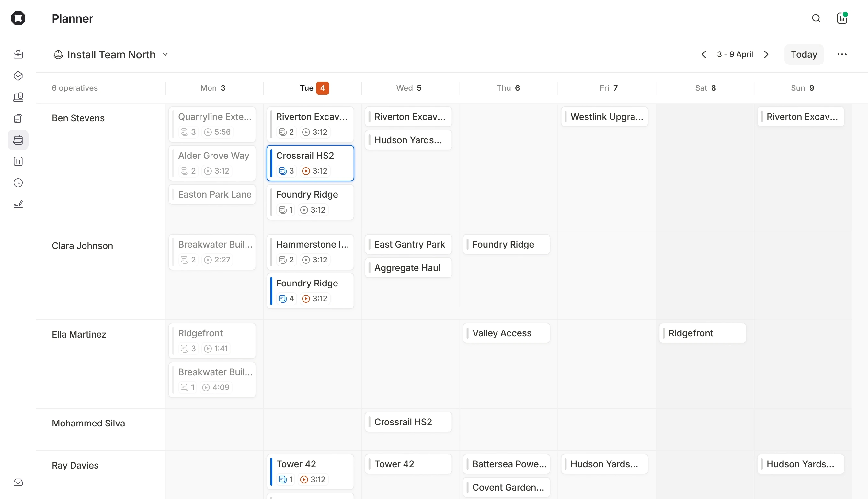Select the Crossrail HS2 card on Tuesday
The image size is (868, 499).
310,163
